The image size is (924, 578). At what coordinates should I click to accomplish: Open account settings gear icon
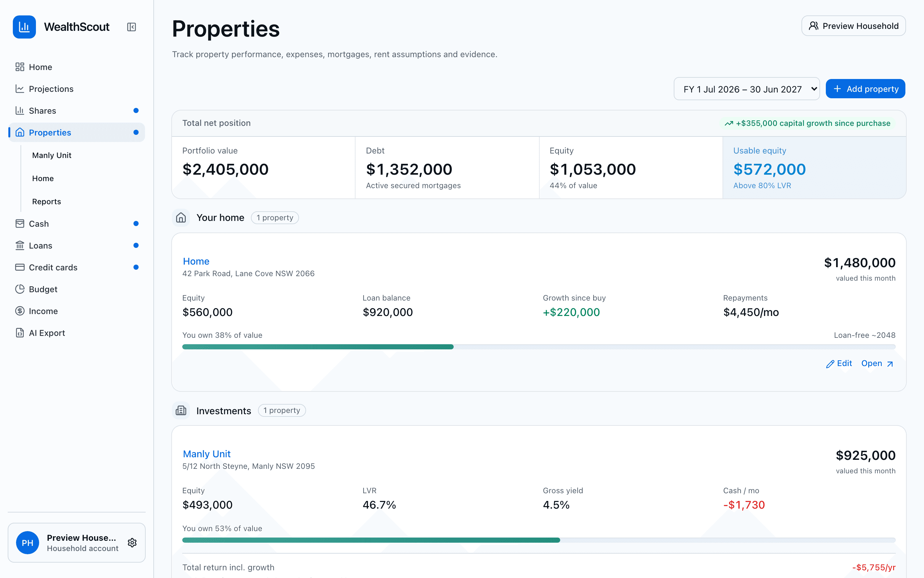point(132,543)
